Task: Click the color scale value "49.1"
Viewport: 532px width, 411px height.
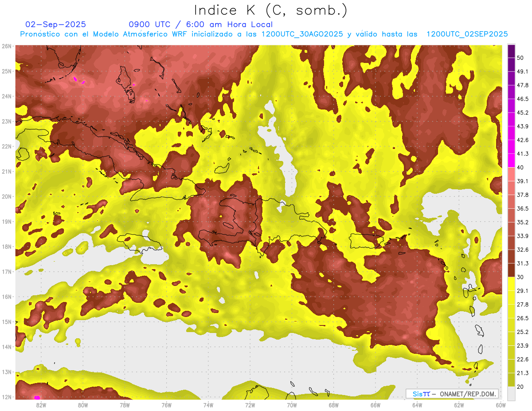Action: tap(522, 71)
